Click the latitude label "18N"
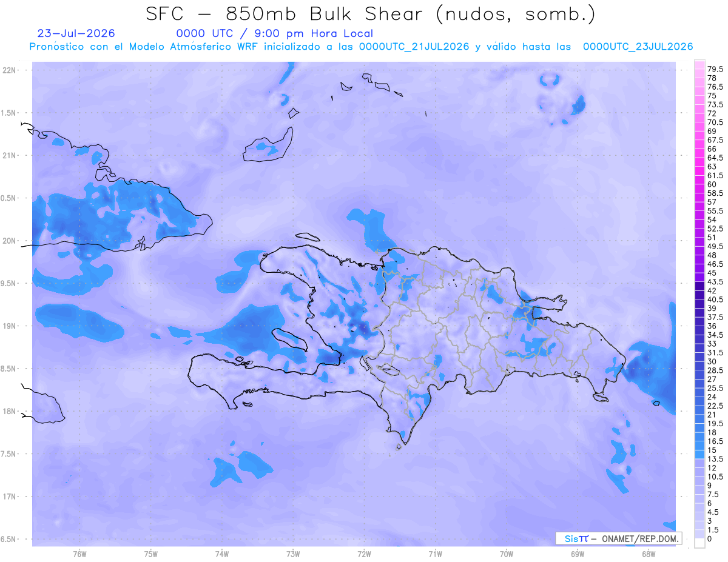 pyautogui.click(x=10, y=411)
